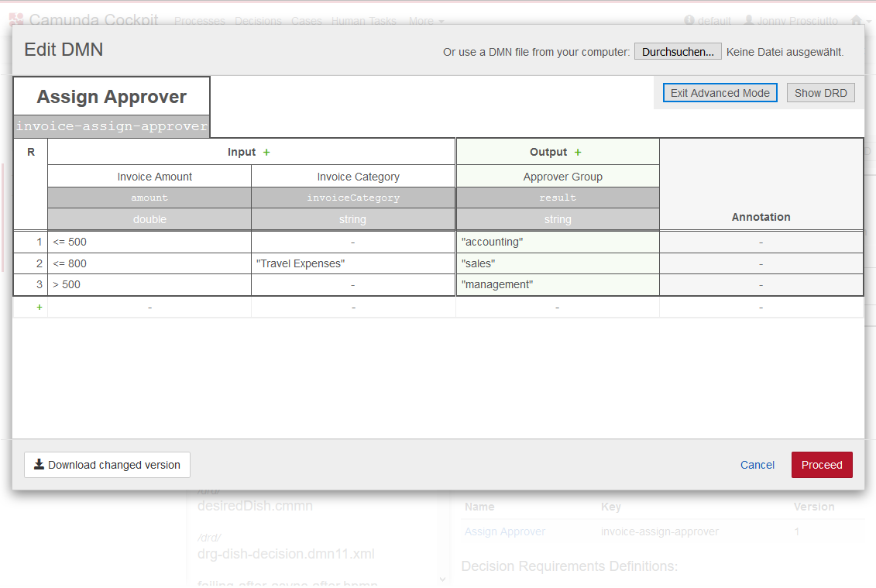Image resolution: width=876 pixels, height=588 pixels.
Task: Click the Output header label
Action: tap(548, 152)
